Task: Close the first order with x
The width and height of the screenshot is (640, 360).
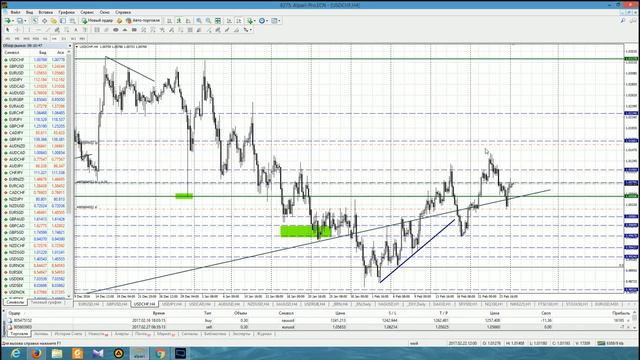Action: click(628, 320)
